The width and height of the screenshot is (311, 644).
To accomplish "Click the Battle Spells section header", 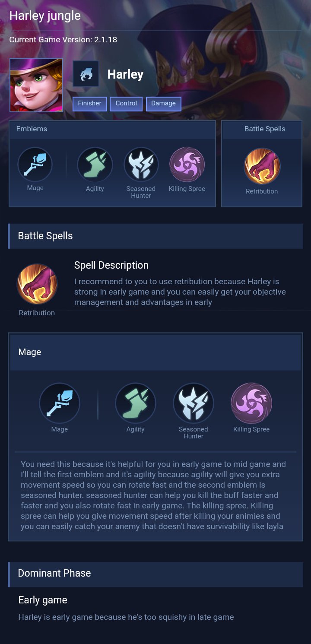I will tap(155, 236).
